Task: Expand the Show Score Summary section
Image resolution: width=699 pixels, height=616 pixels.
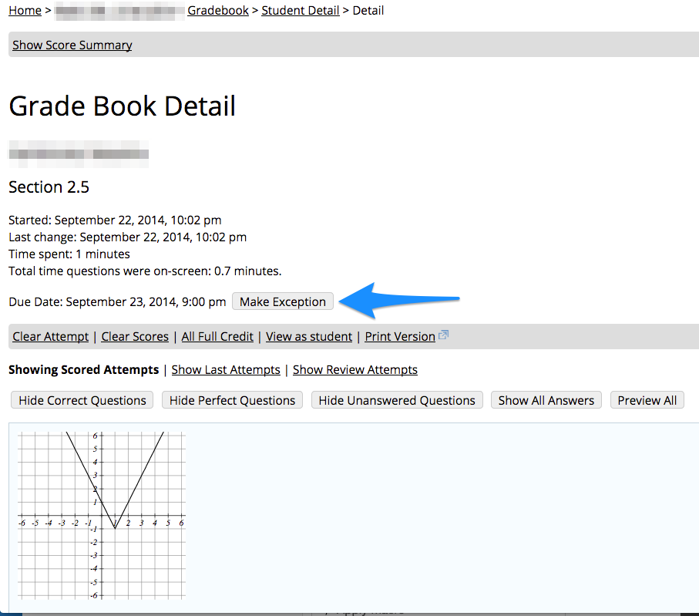Action: 72,45
